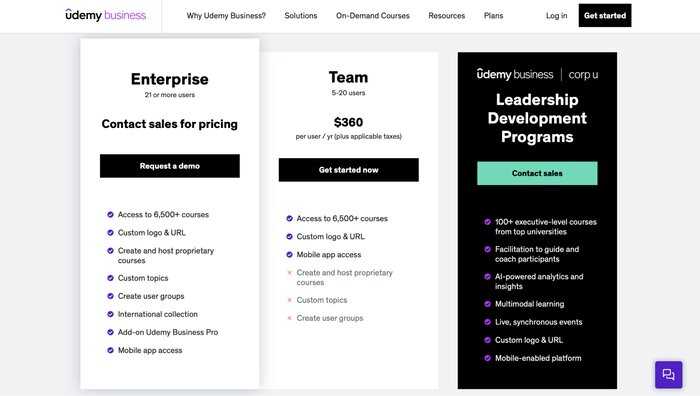Click checkmark icon beside Team Mobile app access

(x=289, y=254)
